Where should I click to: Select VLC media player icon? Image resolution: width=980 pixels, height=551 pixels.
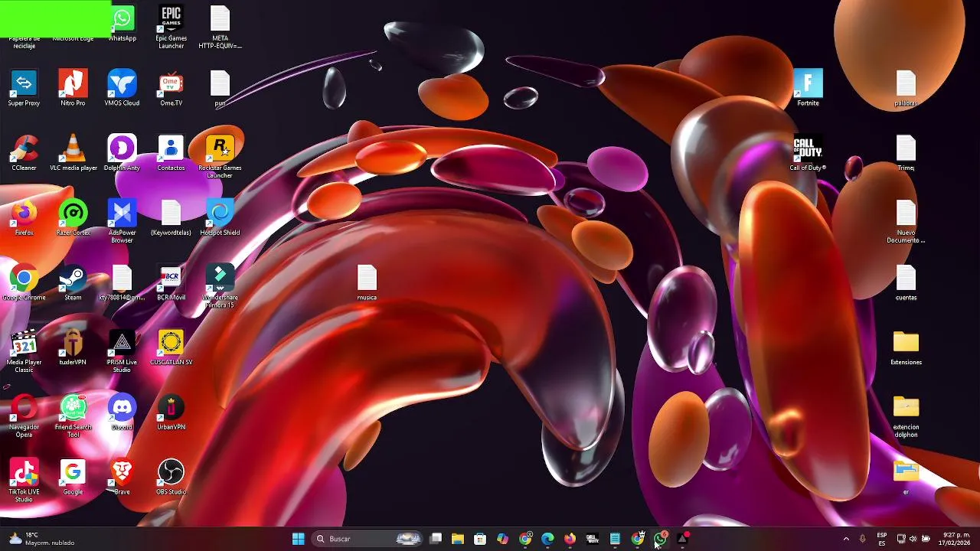pos(73,153)
